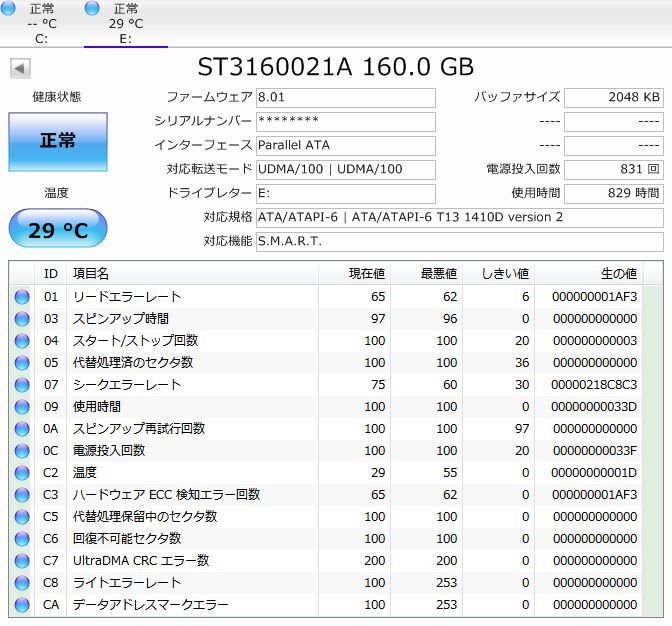Click status icon for UltraDMA CRC エラー数 row
The width and height of the screenshot is (672, 626).
coord(22,561)
